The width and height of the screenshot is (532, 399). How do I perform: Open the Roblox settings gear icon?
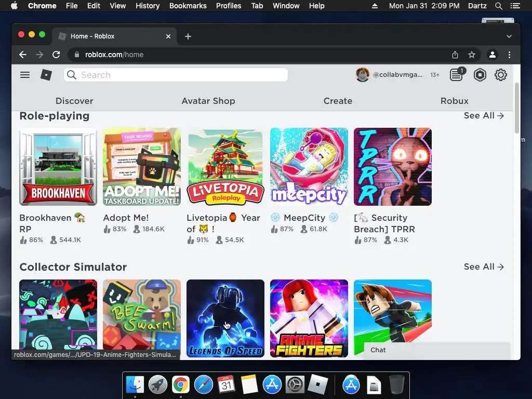click(x=500, y=75)
